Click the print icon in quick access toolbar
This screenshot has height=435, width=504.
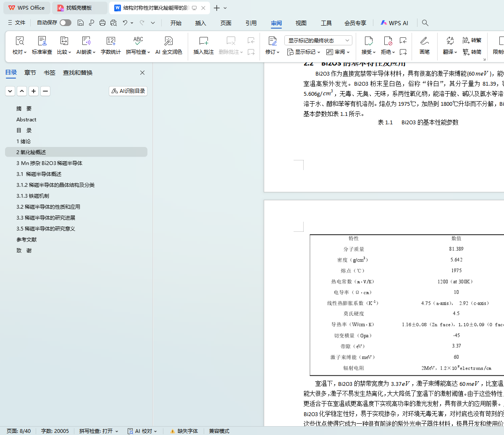point(102,23)
